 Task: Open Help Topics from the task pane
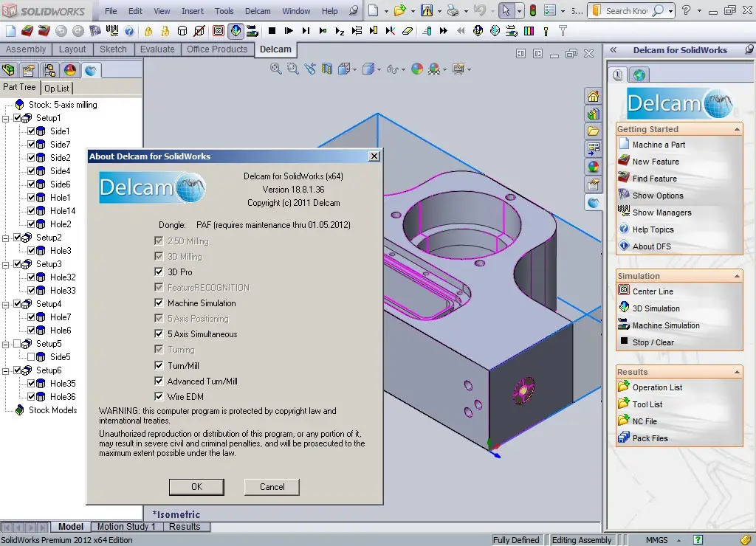[653, 229]
